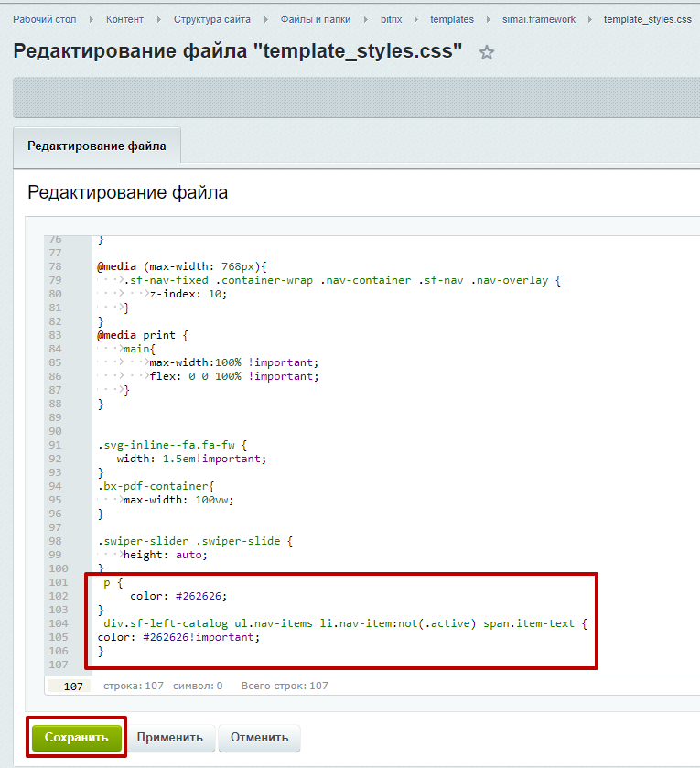Go to Контент in breadcrumbs

[124, 19]
